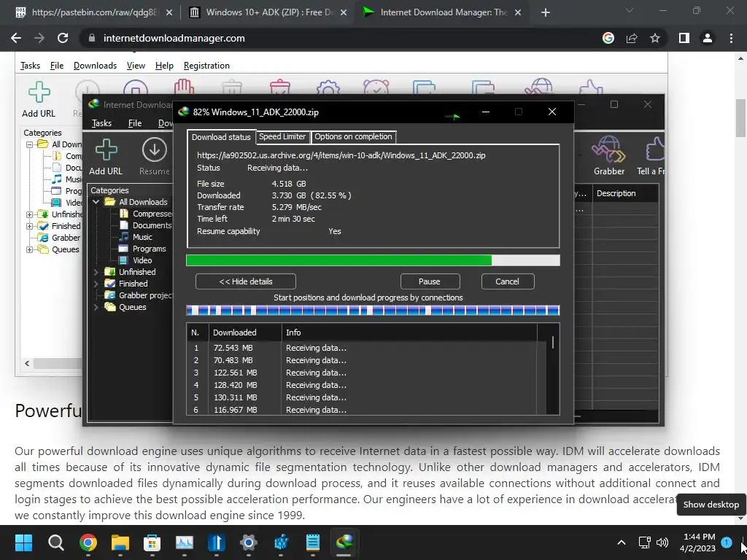Close the Windows 10+ ADK tab
This screenshot has height=560, width=747.
[343, 12]
